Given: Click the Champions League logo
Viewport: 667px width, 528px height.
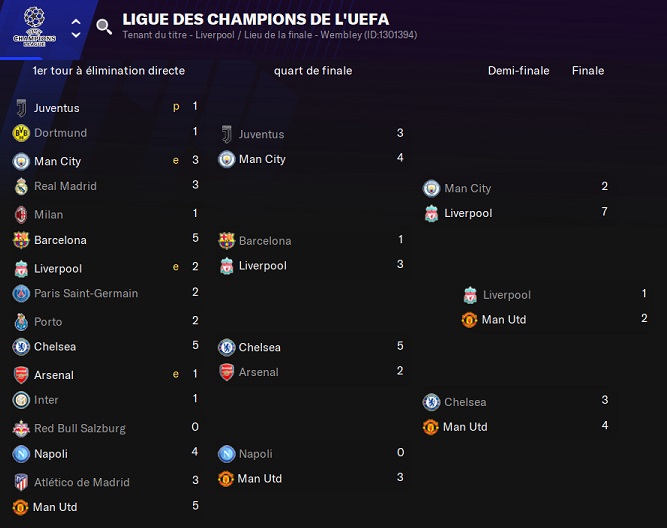Looking at the screenshot, I should click(34, 25).
